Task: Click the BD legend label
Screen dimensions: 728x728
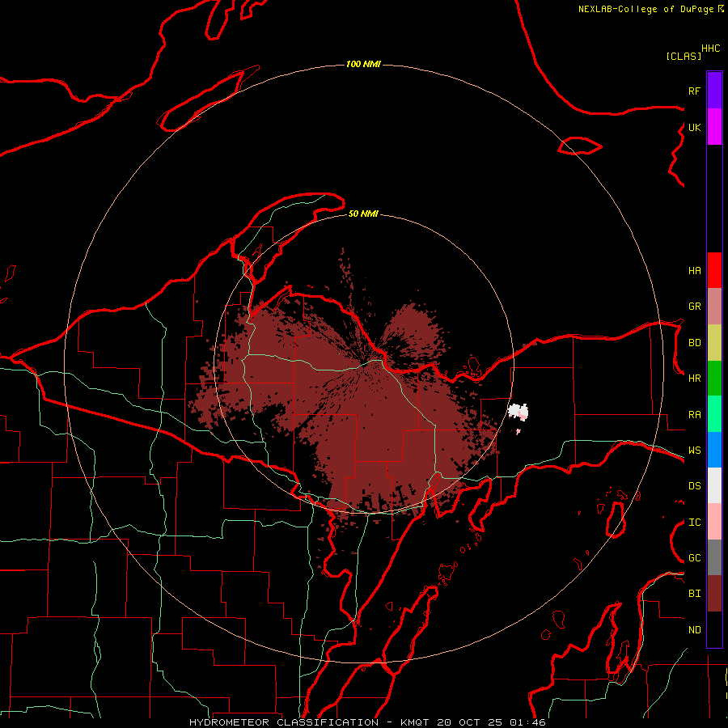Action: click(x=695, y=343)
